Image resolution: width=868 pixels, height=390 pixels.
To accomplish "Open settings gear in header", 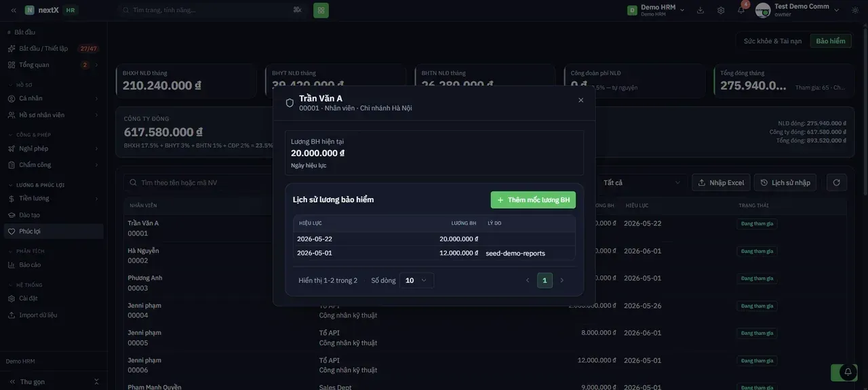I will [x=721, y=10].
